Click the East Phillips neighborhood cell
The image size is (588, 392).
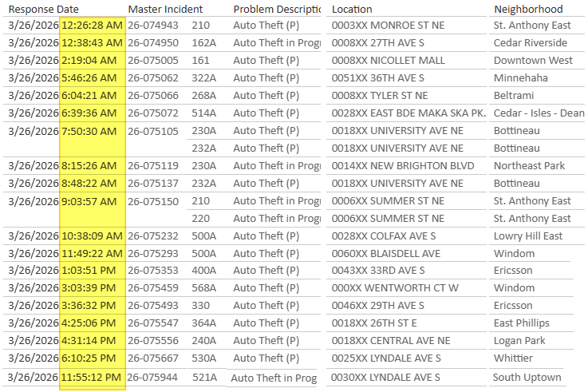pos(521,323)
